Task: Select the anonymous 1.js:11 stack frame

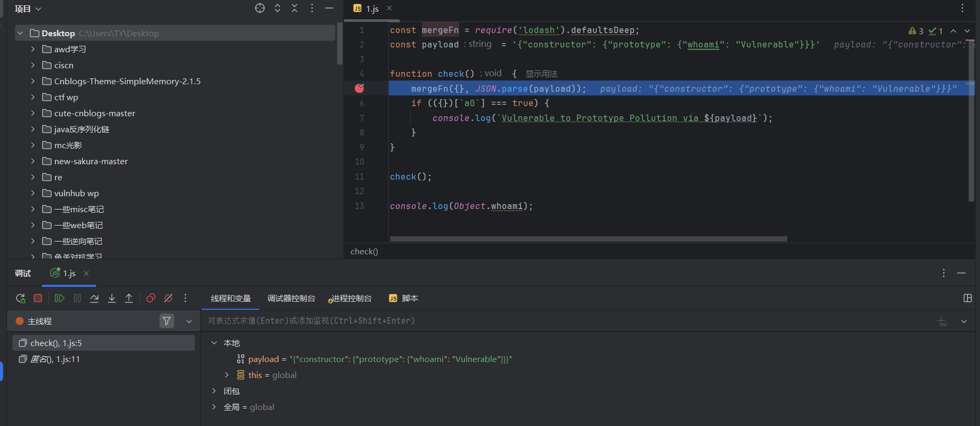Action: pyautogui.click(x=103, y=359)
